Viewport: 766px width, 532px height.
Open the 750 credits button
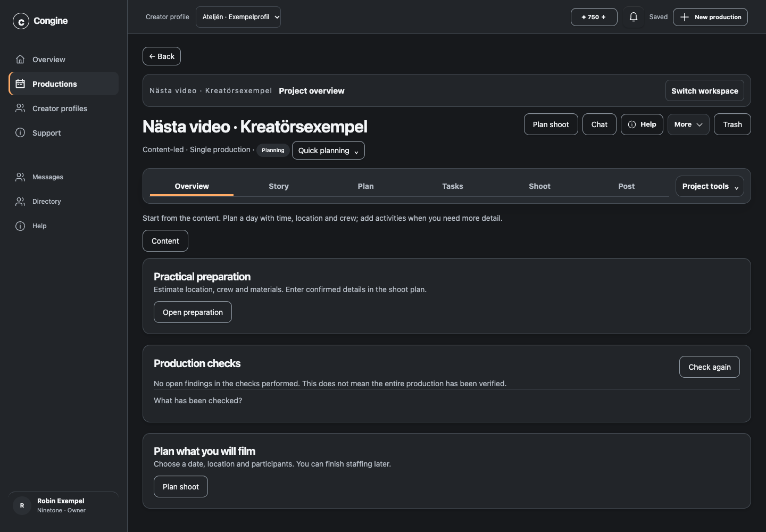click(x=594, y=17)
